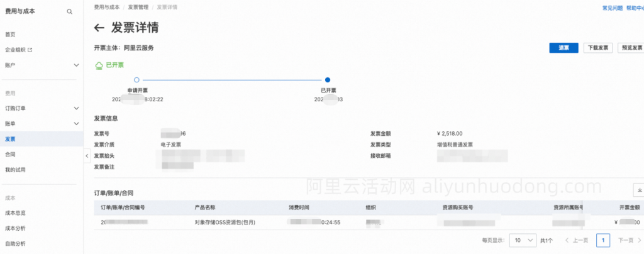644x254 pixels.
Task: Click the 申请开票 step circle in progress bar
Action: pyautogui.click(x=136, y=80)
